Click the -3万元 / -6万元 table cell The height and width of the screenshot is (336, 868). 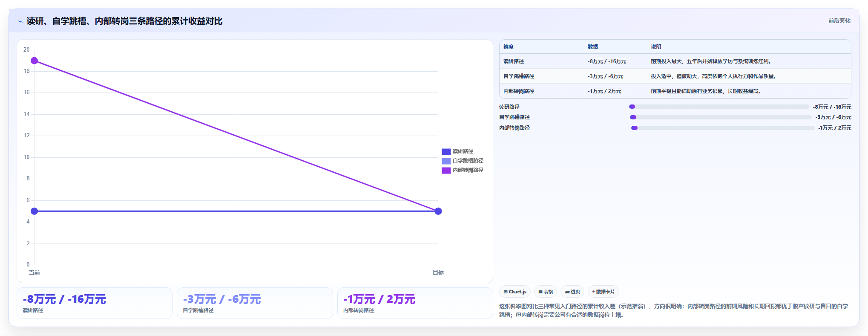coord(605,76)
